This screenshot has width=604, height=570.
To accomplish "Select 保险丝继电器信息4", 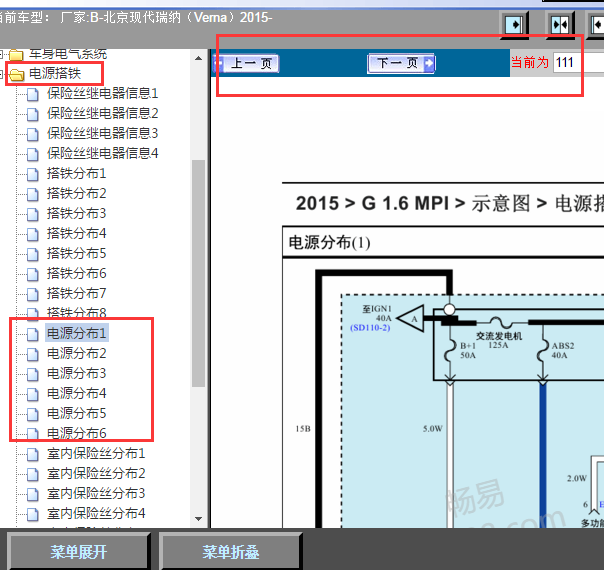I will pos(102,153).
